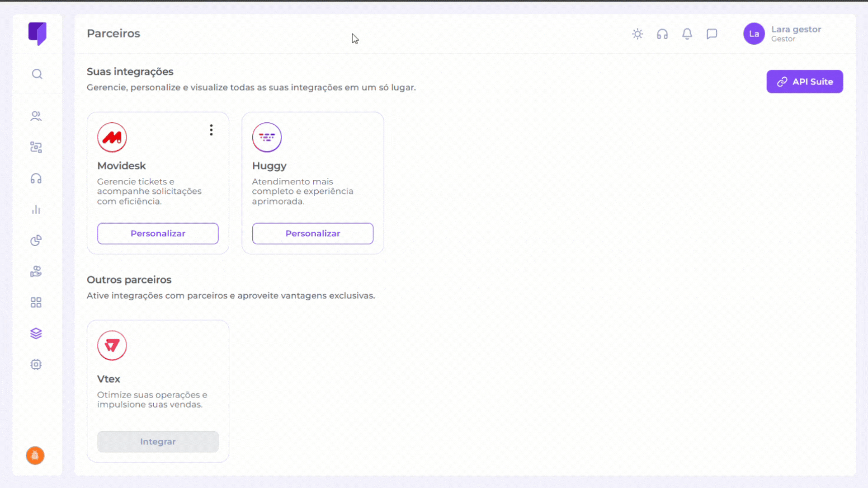Viewport: 868px width, 488px height.
Task: Open the chip settings icon in sidebar
Action: (36, 365)
